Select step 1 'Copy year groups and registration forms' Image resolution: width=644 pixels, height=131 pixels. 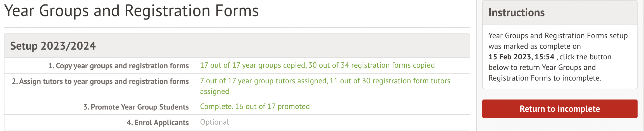point(118,66)
